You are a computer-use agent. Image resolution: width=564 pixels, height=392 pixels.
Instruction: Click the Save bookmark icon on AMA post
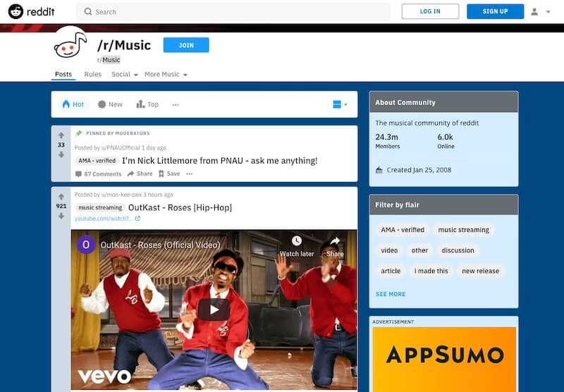(x=161, y=173)
